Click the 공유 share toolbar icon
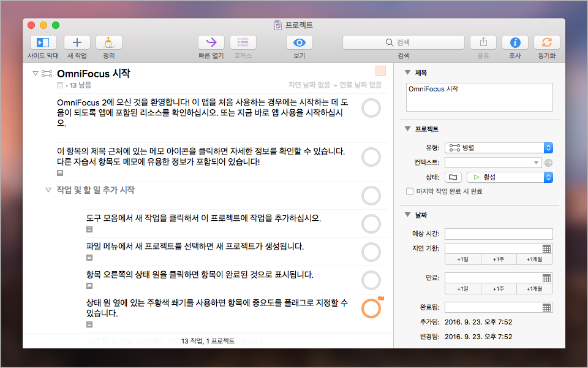This screenshot has height=368, width=588. (483, 42)
